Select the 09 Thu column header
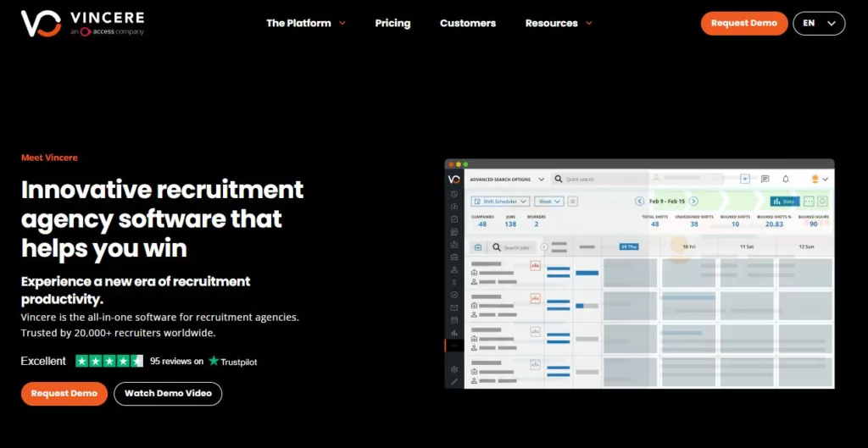The height and width of the screenshot is (448, 868). [629, 246]
